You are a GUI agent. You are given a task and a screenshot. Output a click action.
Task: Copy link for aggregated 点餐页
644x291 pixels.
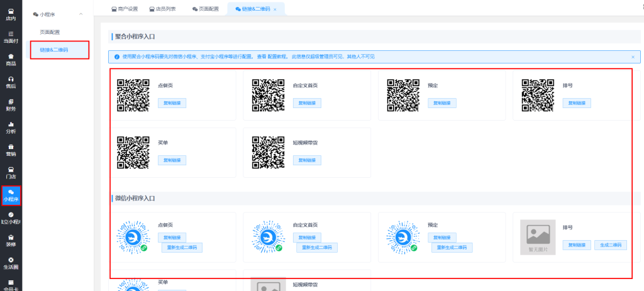172,103
